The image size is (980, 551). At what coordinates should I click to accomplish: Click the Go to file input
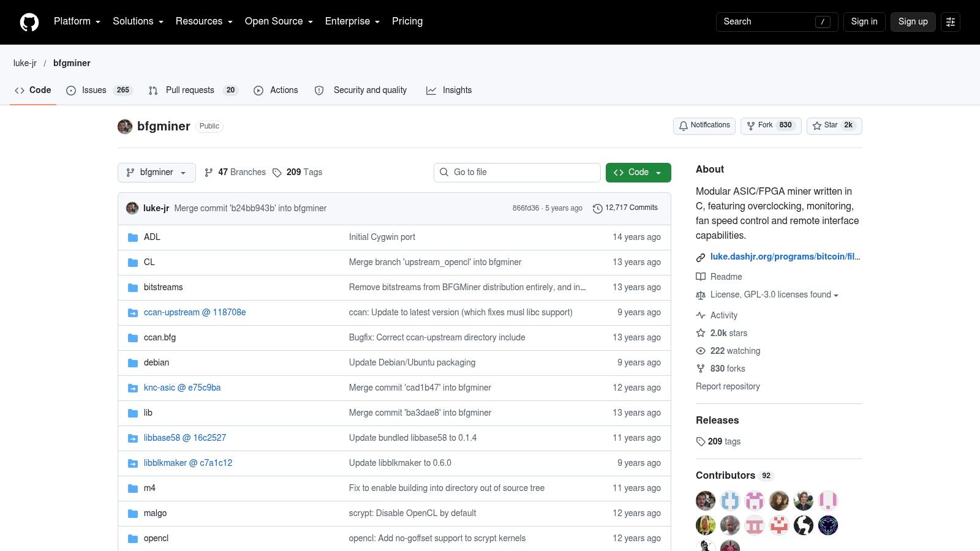[517, 173]
